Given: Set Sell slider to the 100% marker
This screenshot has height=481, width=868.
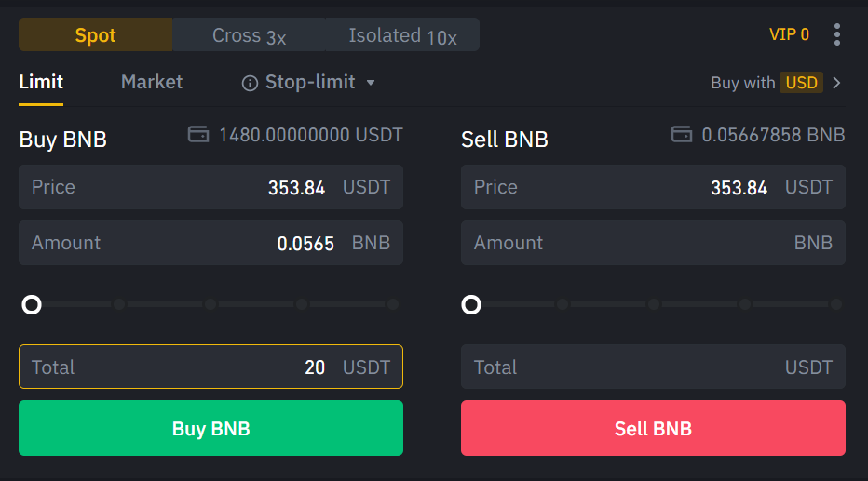Looking at the screenshot, I should (x=835, y=304).
